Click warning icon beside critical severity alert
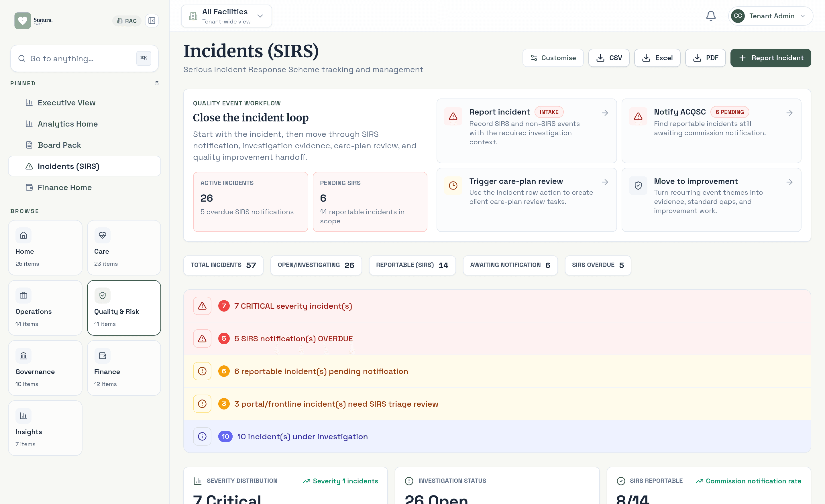 (202, 306)
